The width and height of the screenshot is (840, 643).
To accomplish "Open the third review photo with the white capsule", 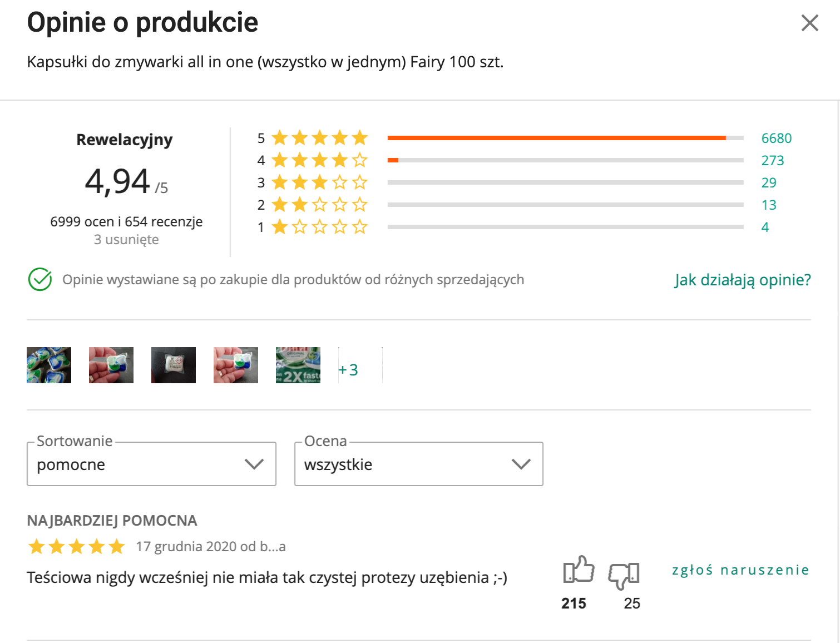I will tap(174, 365).
